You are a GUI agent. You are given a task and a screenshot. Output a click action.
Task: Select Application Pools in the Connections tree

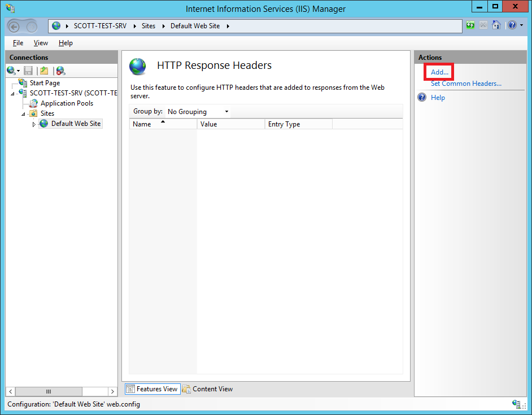[67, 103]
